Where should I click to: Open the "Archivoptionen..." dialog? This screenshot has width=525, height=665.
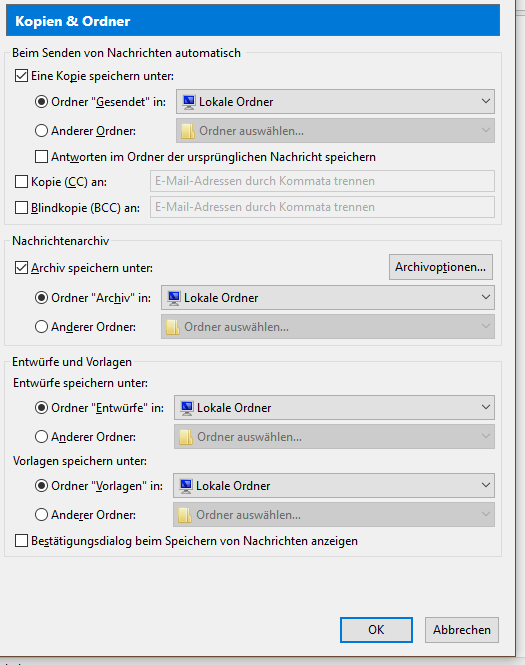point(441,267)
